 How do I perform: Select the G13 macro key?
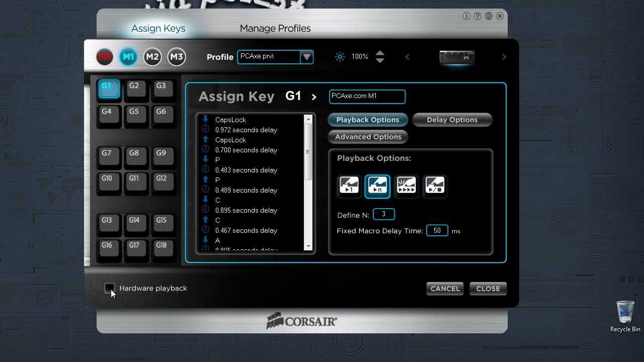pyautogui.click(x=109, y=223)
